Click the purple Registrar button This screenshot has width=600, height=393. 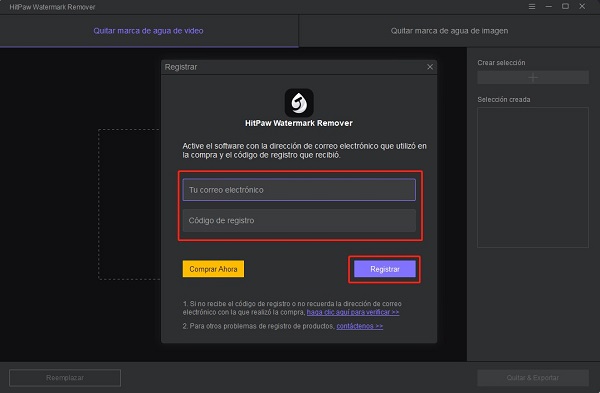click(x=385, y=269)
